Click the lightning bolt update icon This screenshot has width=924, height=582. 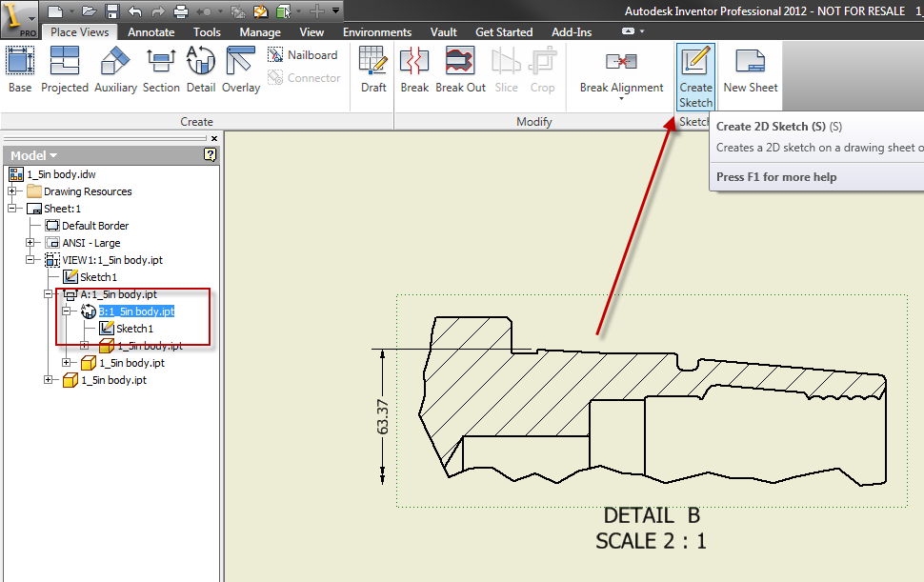[260, 11]
